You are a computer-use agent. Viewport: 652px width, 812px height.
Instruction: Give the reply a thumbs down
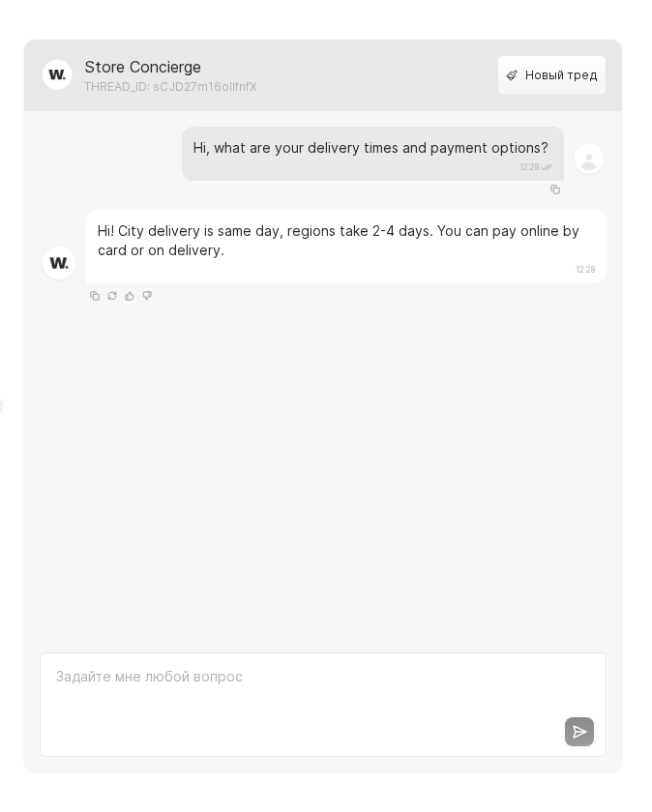click(x=147, y=296)
